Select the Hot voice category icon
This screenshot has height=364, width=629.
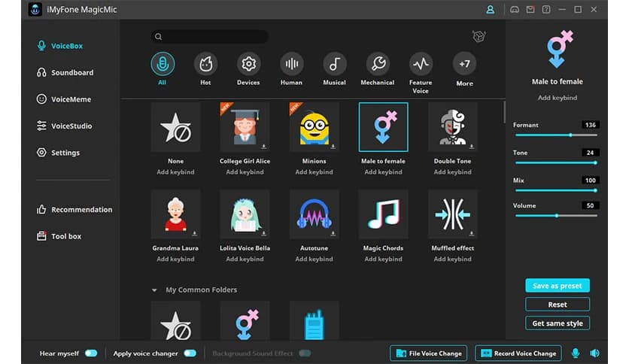click(x=205, y=64)
